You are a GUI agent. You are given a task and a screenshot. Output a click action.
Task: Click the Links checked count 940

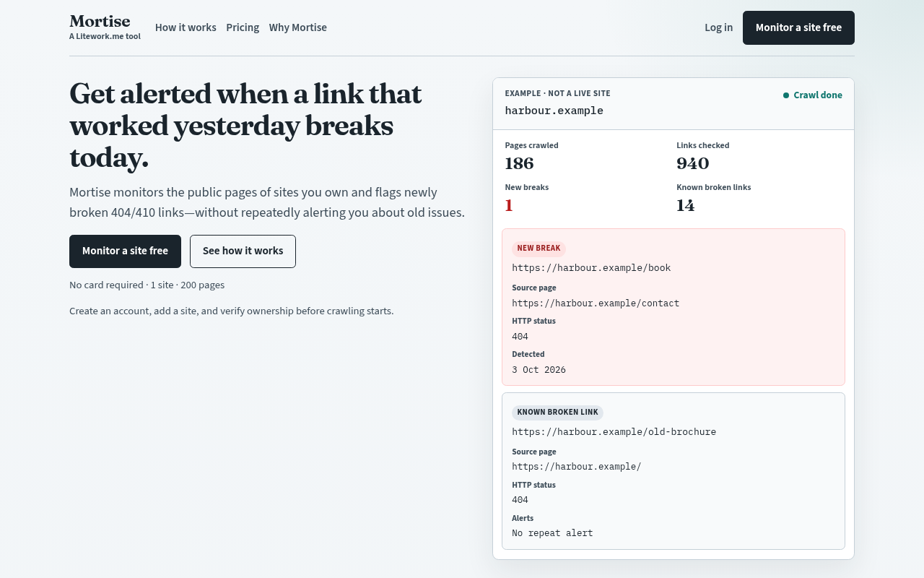693,164
